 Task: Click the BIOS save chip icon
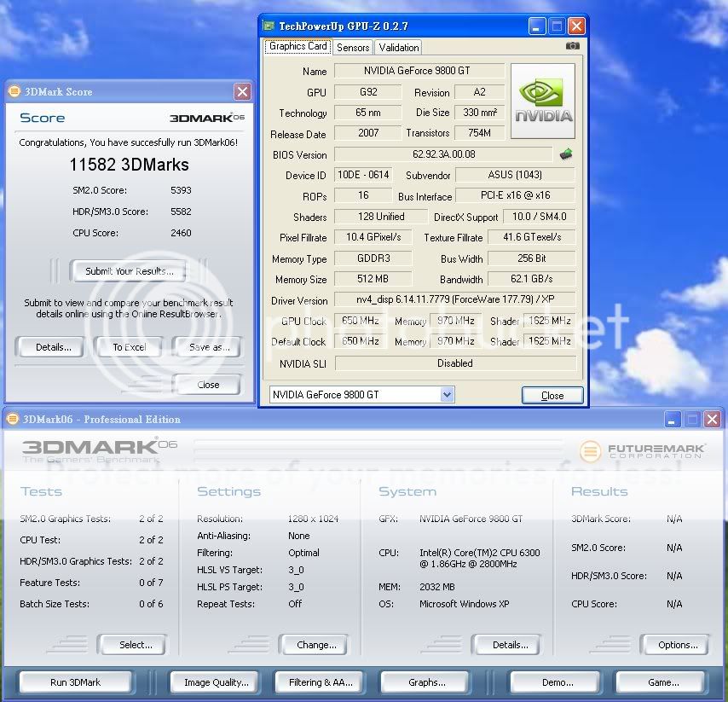pos(565,154)
